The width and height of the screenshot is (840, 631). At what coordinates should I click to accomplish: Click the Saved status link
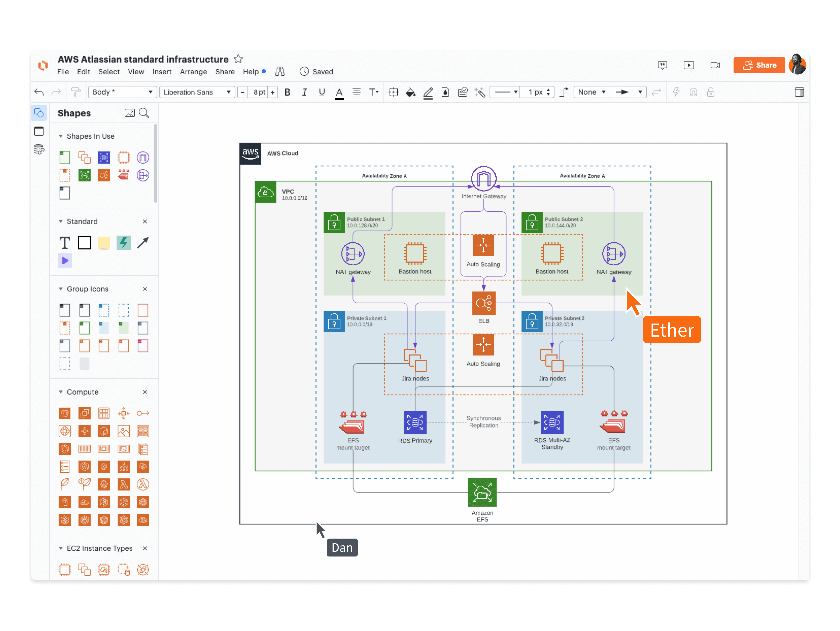click(x=322, y=72)
